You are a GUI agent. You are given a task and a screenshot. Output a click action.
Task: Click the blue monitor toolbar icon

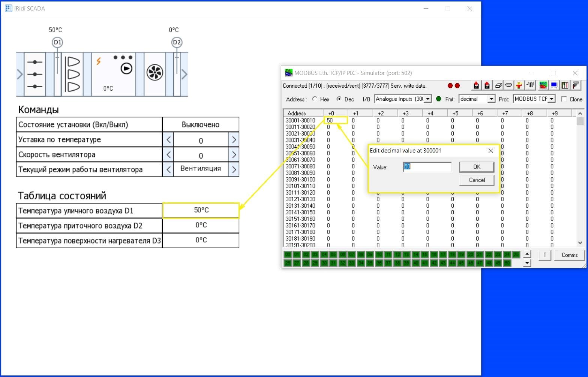click(x=554, y=85)
